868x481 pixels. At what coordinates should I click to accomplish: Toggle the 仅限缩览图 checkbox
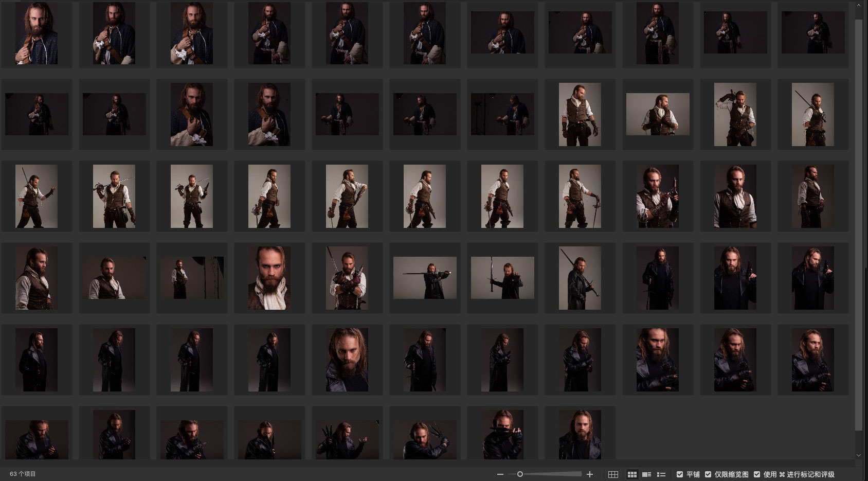tap(708, 474)
